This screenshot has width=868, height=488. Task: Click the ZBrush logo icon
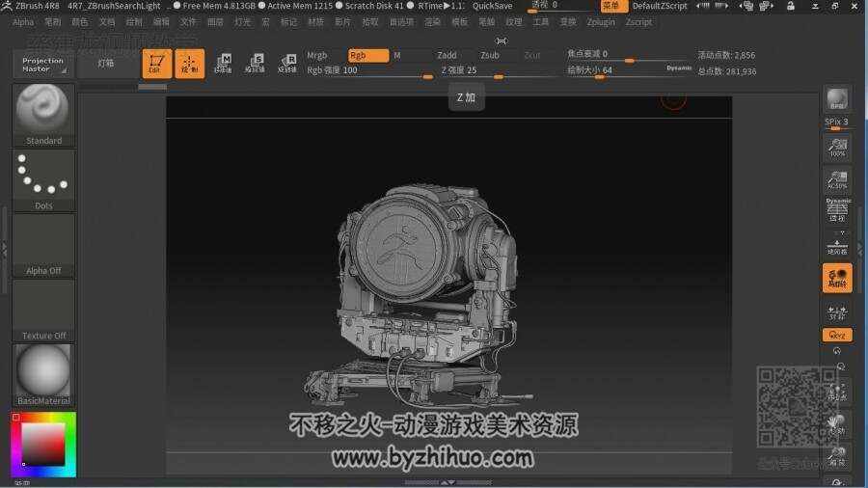tap(6, 6)
